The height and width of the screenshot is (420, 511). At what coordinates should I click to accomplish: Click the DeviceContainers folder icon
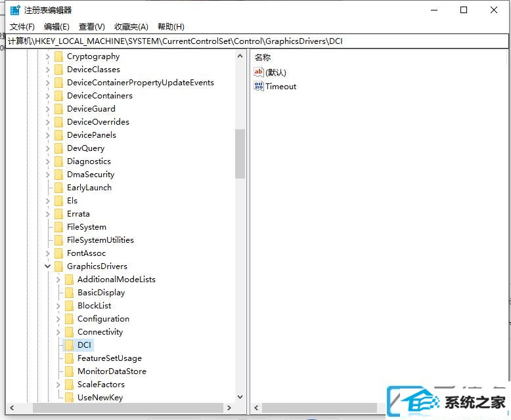click(x=58, y=96)
